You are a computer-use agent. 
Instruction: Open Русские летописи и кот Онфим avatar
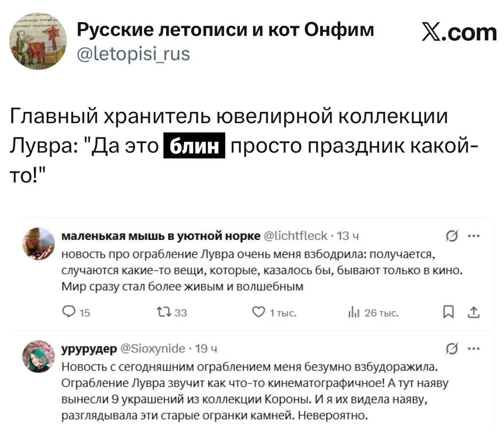(38, 41)
